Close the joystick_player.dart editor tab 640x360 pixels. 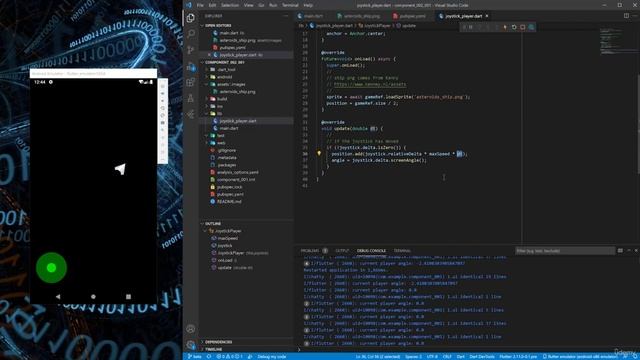487,16
